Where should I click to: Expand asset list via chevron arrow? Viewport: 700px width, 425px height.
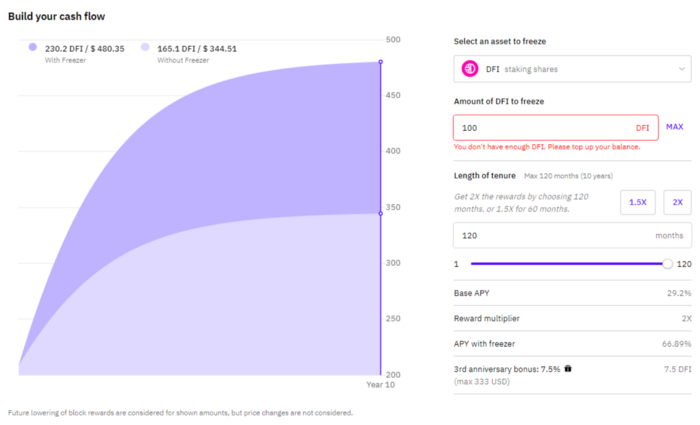pos(682,69)
